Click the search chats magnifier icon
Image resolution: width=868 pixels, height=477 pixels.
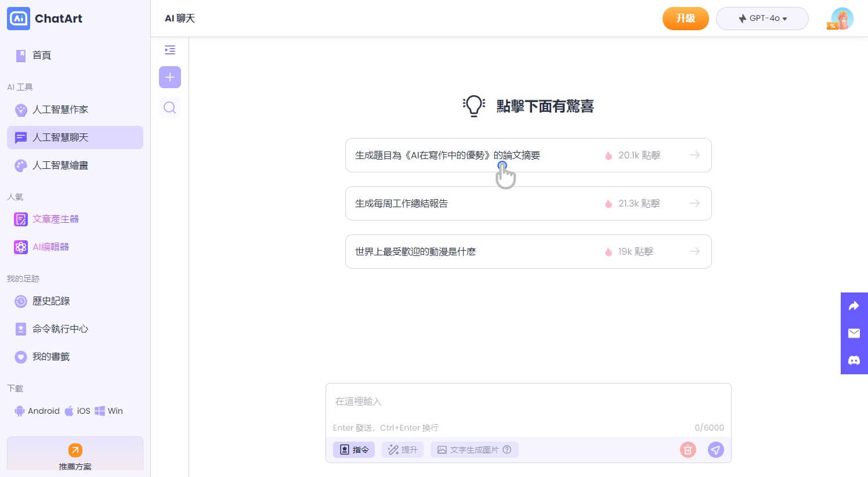pos(169,107)
